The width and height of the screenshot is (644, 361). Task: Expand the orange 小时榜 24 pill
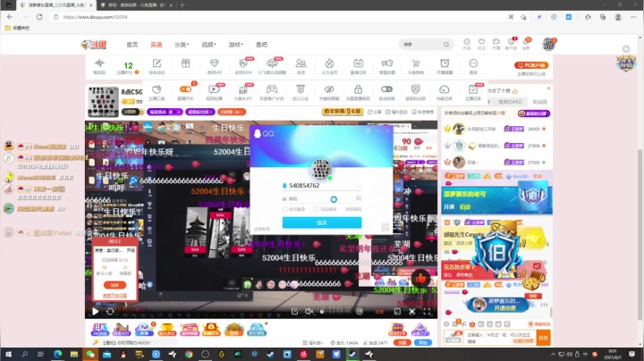pos(232,112)
